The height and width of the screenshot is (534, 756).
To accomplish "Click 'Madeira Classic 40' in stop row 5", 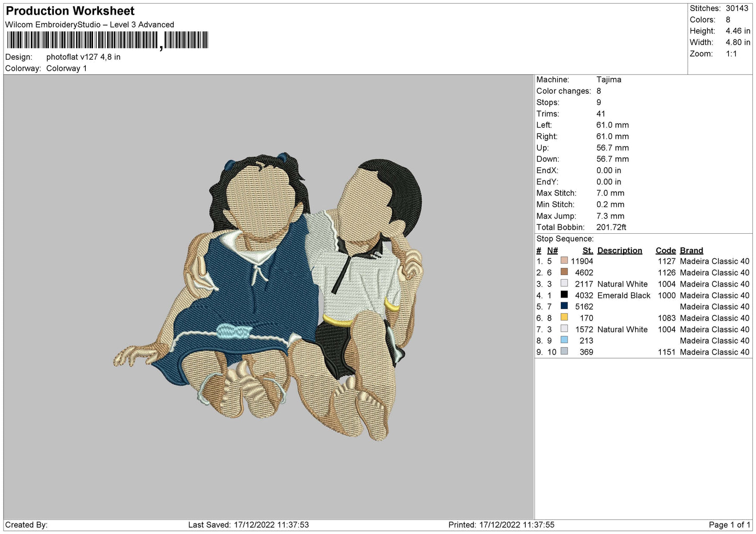I will pos(715,306).
